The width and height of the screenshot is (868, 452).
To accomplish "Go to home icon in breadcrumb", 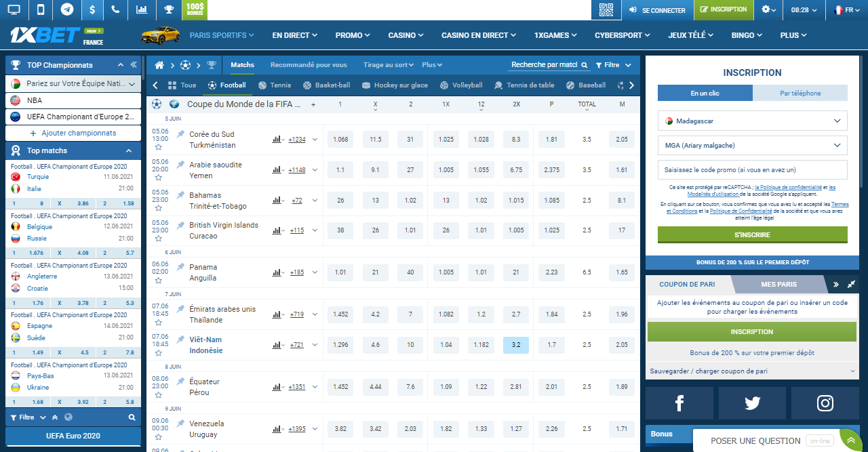I will 159,65.
